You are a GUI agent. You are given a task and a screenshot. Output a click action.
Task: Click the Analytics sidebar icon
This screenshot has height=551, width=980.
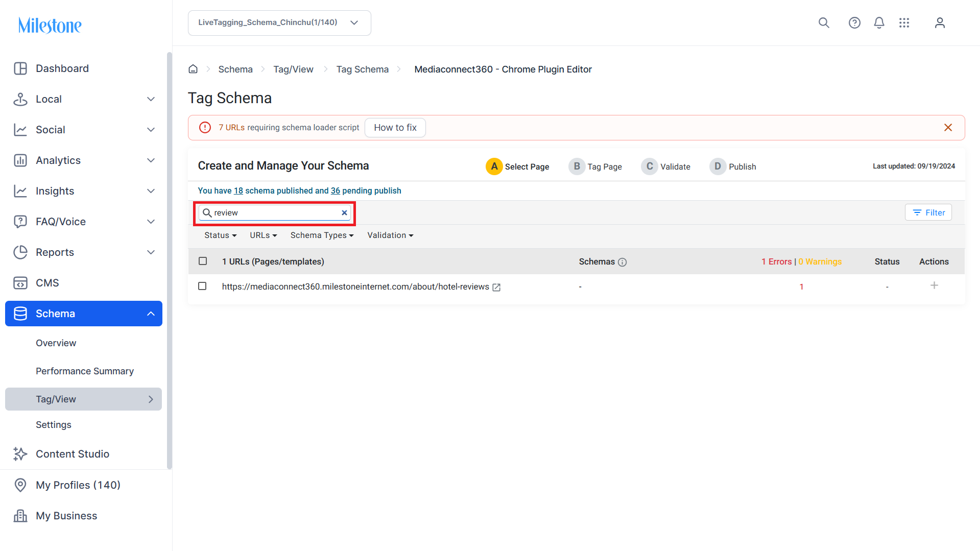click(x=20, y=160)
